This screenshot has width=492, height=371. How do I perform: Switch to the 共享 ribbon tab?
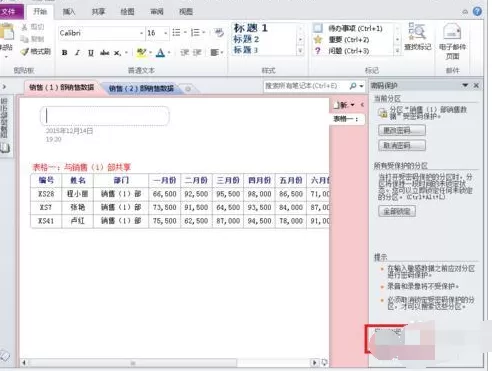click(98, 12)
